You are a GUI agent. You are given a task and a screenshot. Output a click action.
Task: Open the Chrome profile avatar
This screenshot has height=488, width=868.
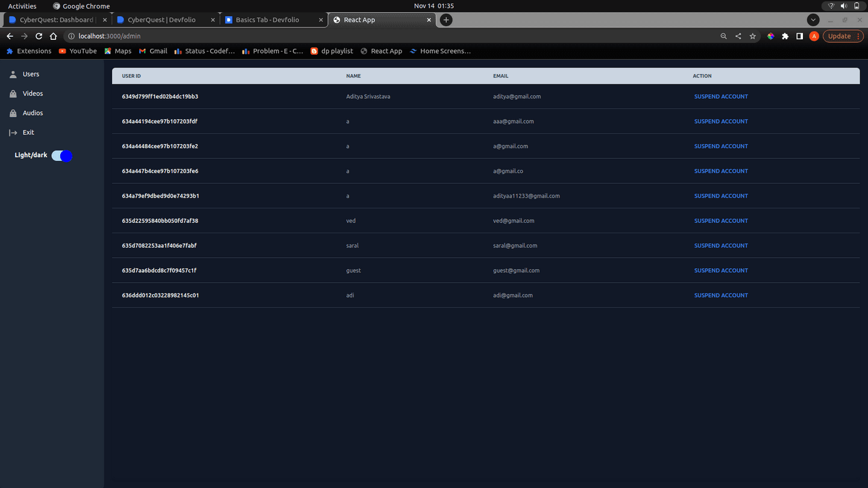814,36
